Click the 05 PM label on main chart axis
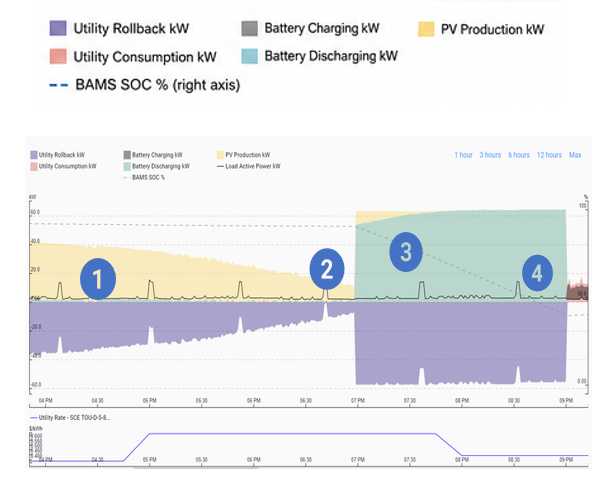 150,400
